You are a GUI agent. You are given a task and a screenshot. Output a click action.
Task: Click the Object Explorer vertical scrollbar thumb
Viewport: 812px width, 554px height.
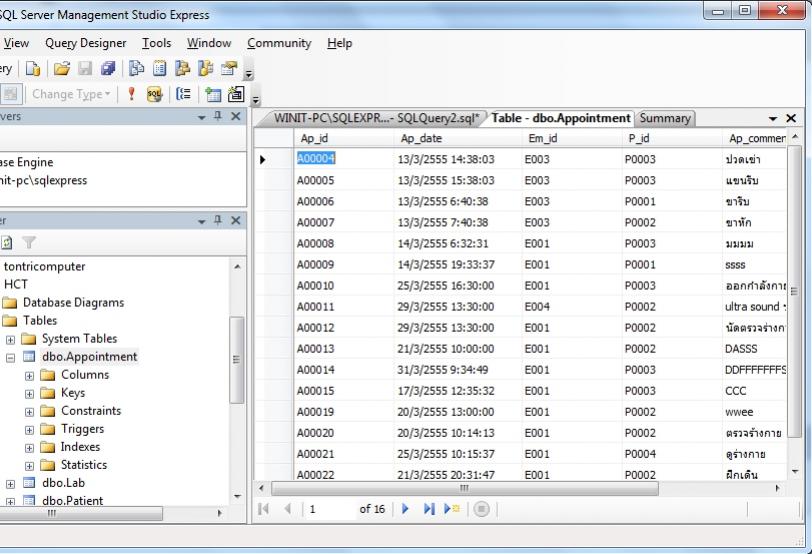237,359
